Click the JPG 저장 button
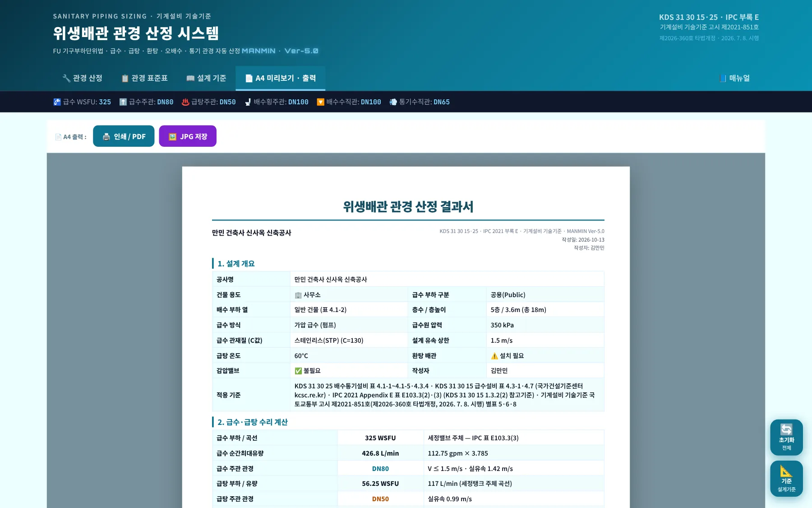Viewport: 812px width, 508px height. 188,136
